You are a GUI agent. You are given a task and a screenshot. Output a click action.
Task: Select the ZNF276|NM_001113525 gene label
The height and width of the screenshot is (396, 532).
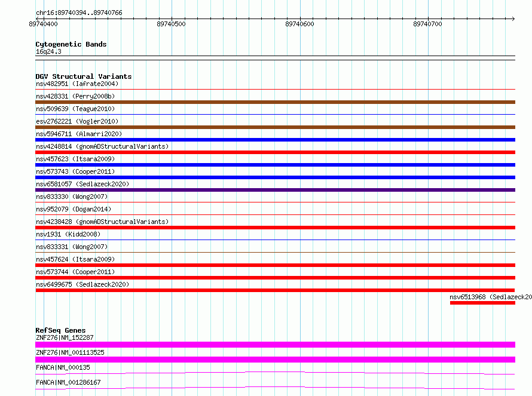pos(70,352)
